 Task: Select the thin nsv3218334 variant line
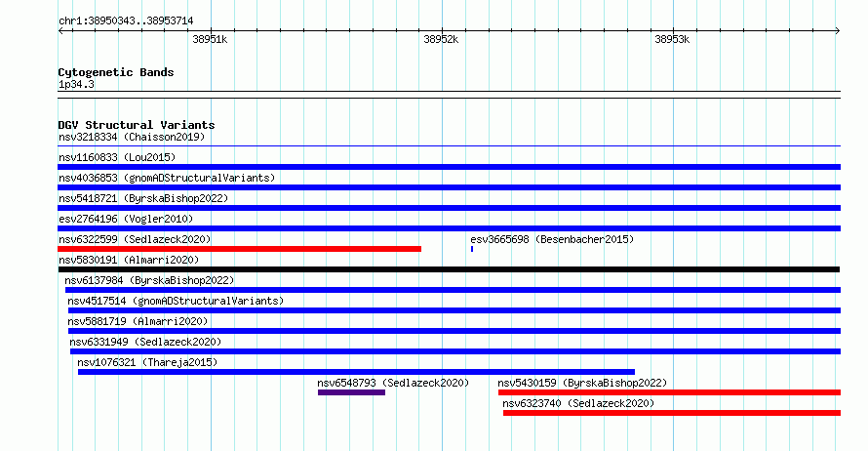pos(449,146)
